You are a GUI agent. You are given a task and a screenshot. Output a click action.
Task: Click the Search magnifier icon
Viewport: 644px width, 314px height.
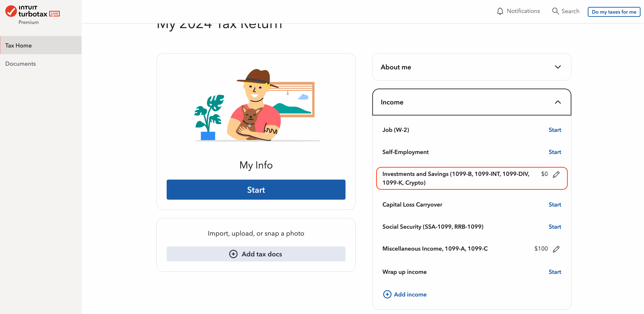coord(555,11)
